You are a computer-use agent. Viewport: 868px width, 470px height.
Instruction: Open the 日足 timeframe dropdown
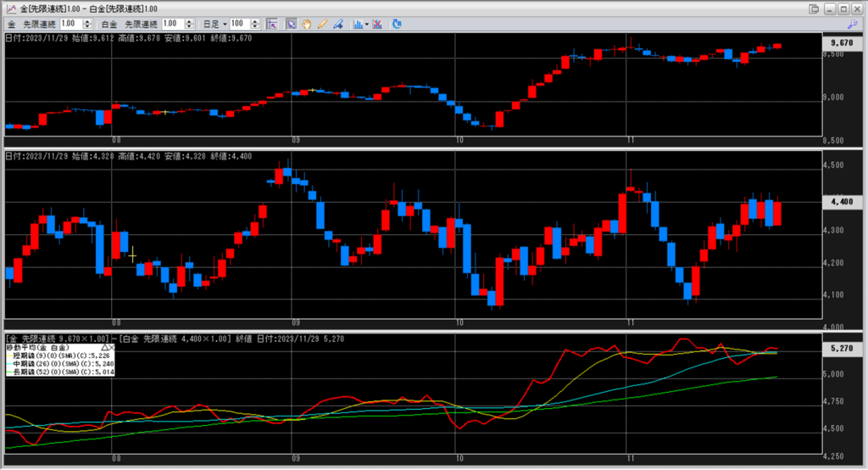click(223, 24)
